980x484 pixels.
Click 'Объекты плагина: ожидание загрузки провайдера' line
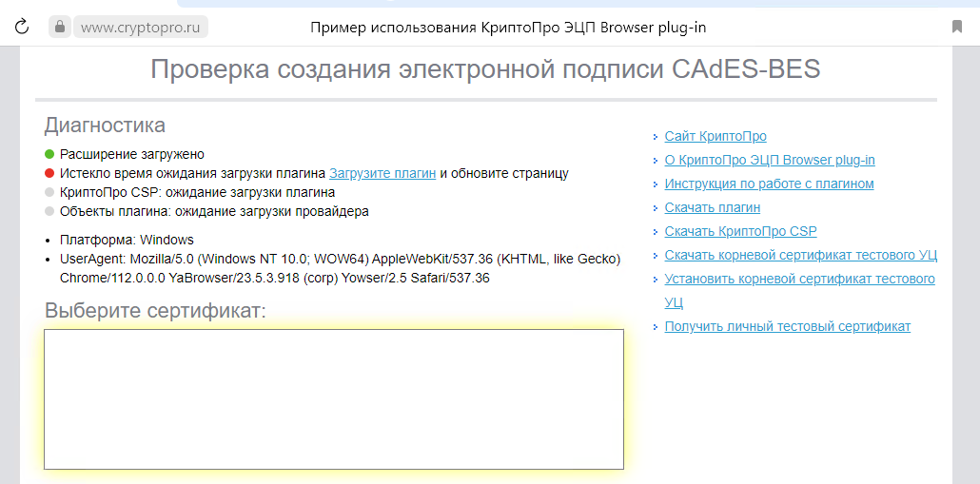214,211
